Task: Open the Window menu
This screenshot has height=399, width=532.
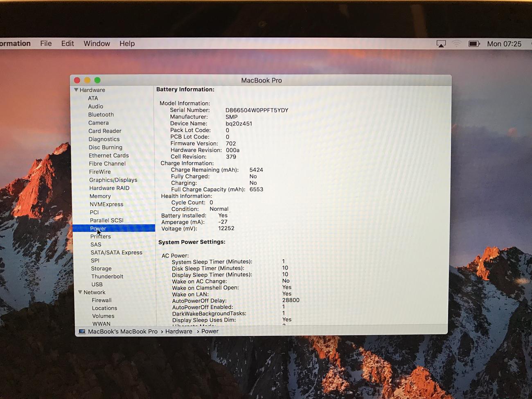Action: tap(97, 43)
